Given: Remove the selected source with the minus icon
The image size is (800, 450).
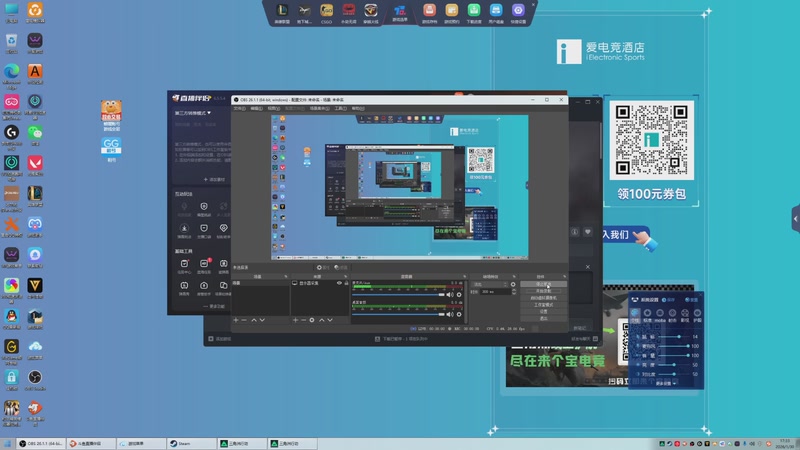Looking at the screenshot, I should pyautogui.click(x=303, y=320).
